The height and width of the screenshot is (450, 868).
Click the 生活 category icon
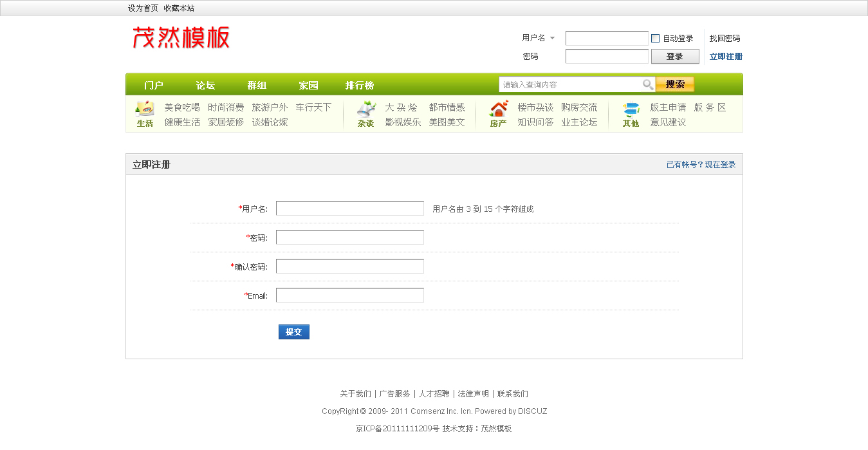point(145,108)
